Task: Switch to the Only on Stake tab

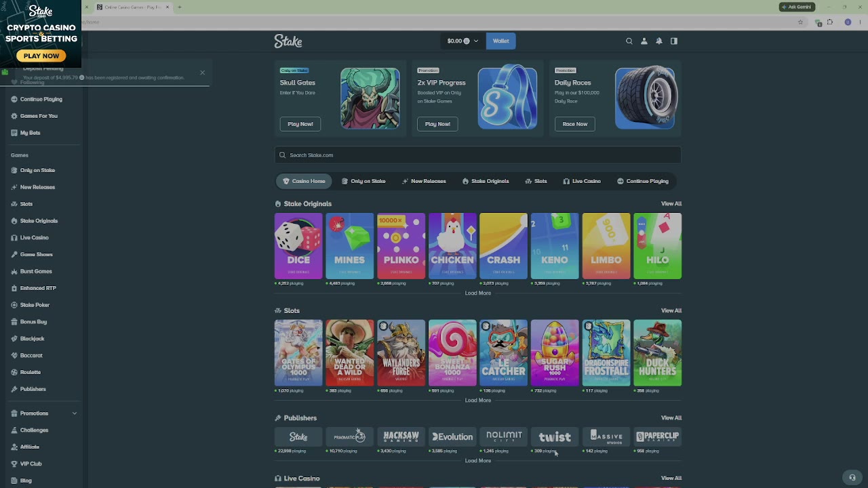Action: pyautogui.click(x=363, y=181)
